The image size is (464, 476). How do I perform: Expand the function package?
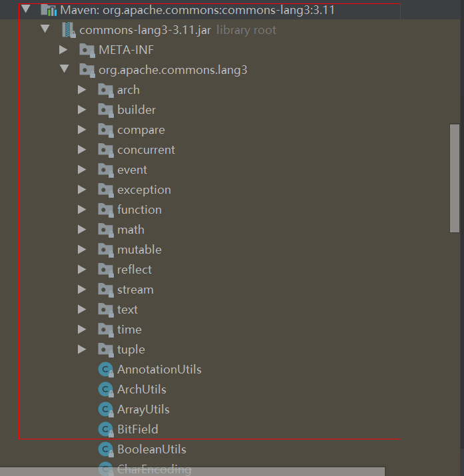point(82,210)
